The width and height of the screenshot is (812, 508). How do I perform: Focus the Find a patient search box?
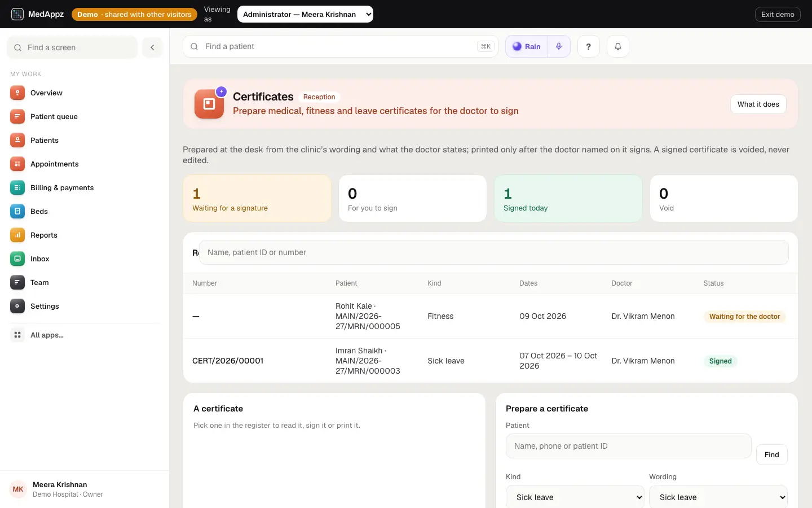coord(341,46)
